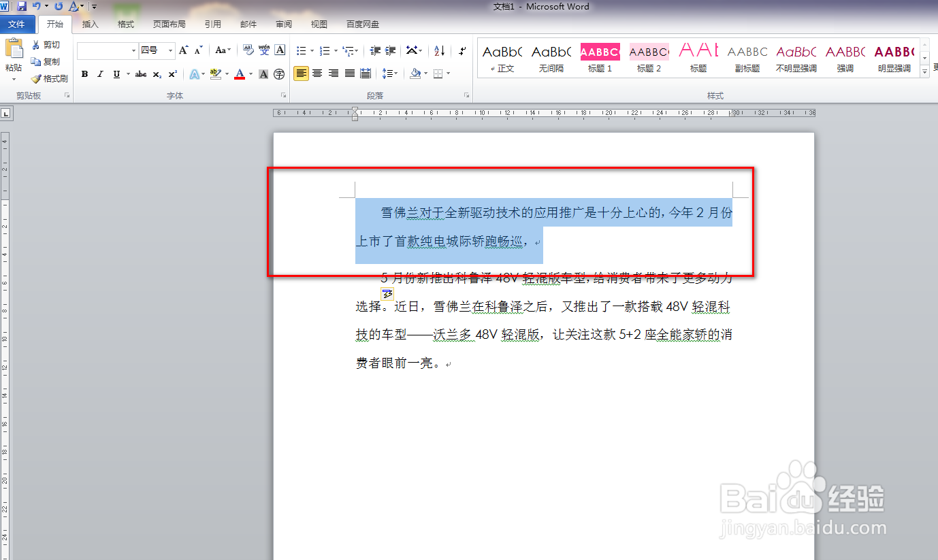The height and width of the screenshot is (560, 938).
Task: Apply the 副标题 style
Action: 747,59
